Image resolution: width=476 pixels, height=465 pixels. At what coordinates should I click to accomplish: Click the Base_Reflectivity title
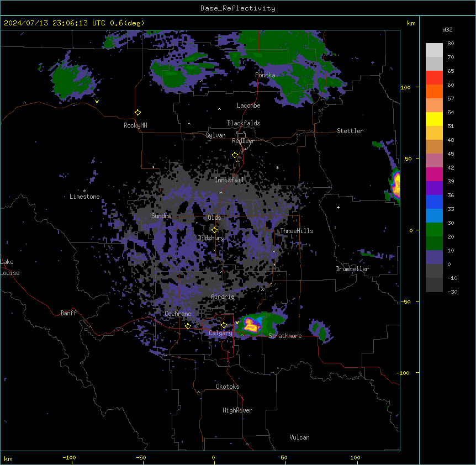point(238,8)
